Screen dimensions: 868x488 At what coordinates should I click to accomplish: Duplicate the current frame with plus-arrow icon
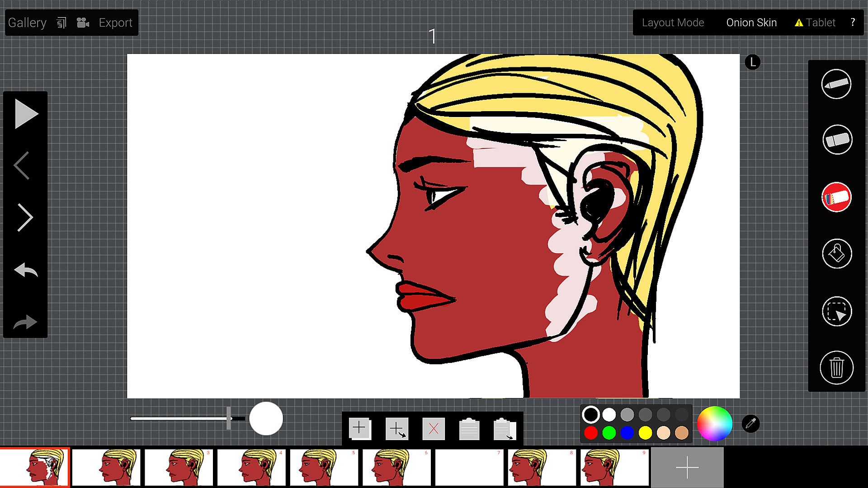pos(397,428)
